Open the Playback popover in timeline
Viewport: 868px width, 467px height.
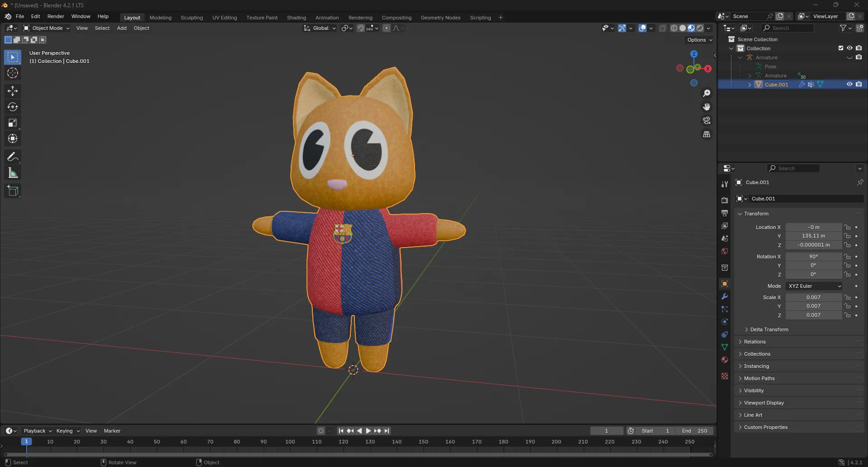pos(38,431)
